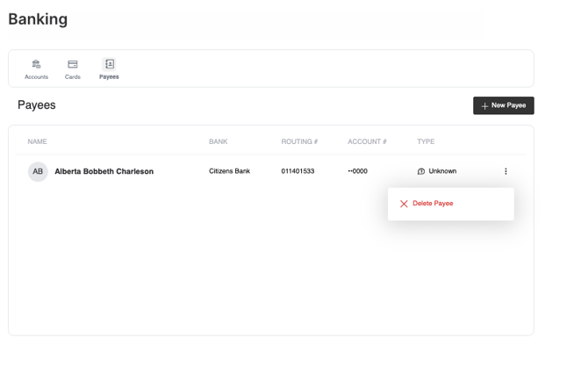Click the Payees contact book icon

point(109,64)
